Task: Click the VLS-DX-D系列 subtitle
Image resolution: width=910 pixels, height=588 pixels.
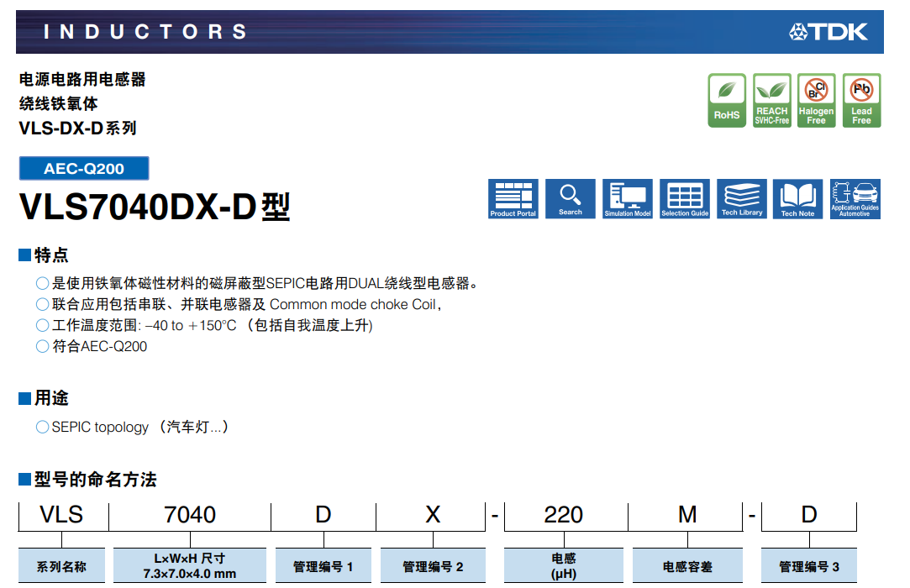Action: click(x=78, y=129)
